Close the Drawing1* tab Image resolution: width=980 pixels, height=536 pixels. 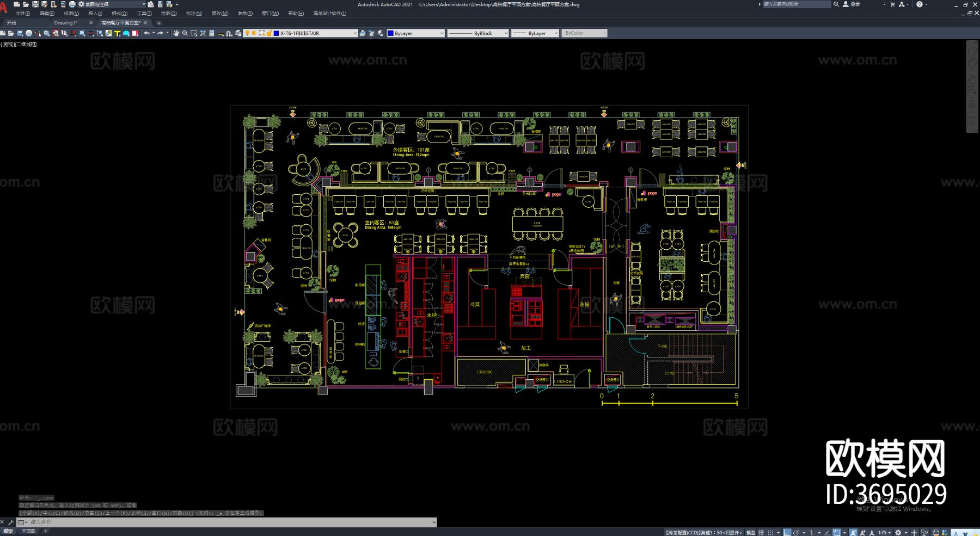(x=90, y=23)
